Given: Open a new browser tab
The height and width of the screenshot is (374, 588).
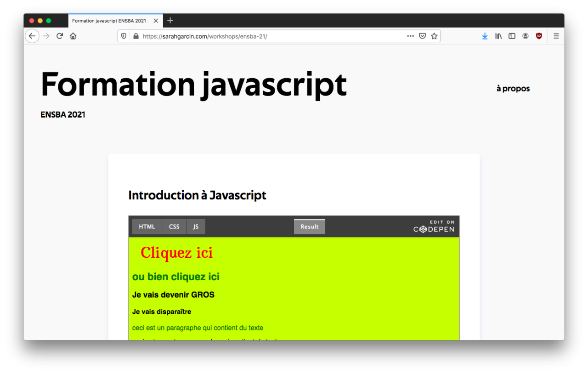Looking at the screenshot, I should [170, 21].
